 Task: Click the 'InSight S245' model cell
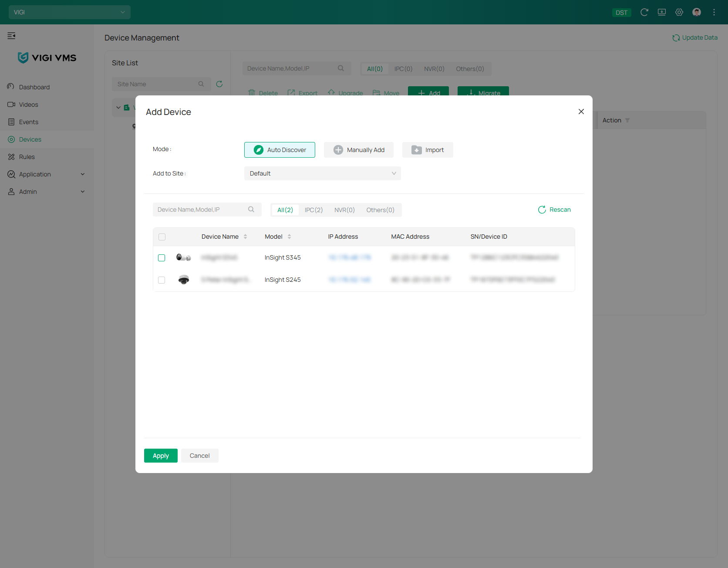283,280
